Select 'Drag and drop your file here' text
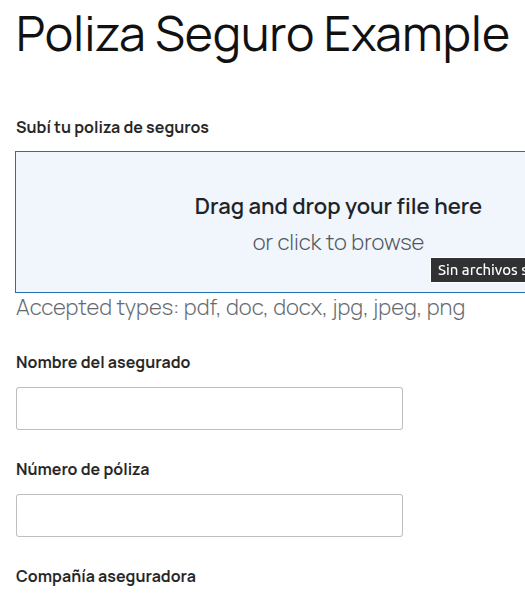 [x=338, y=207]
